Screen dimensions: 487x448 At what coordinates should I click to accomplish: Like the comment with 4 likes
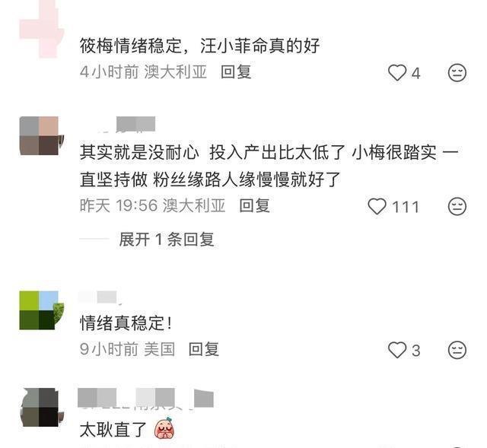pyautogui.click(x=397, y=73)
